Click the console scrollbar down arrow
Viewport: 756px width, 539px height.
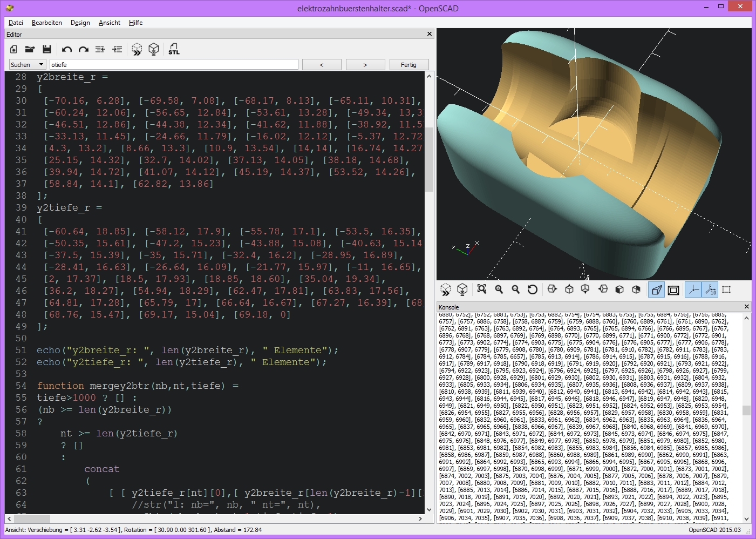(x=747, y=519)
